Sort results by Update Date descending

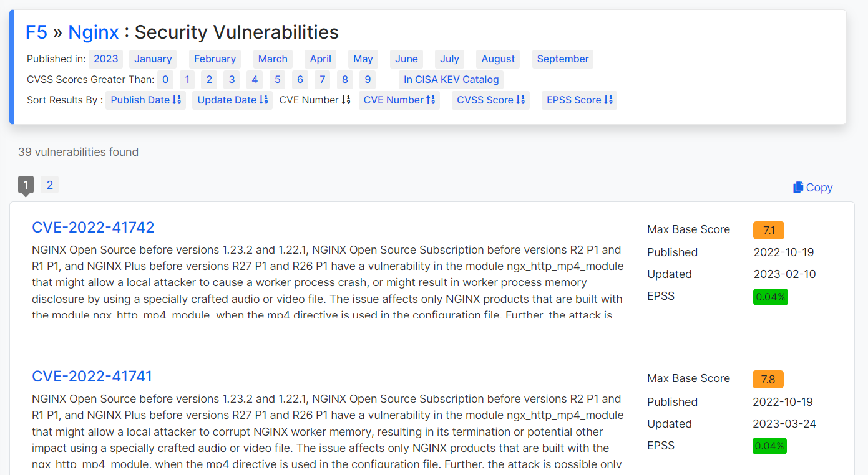tap(232, 100)
